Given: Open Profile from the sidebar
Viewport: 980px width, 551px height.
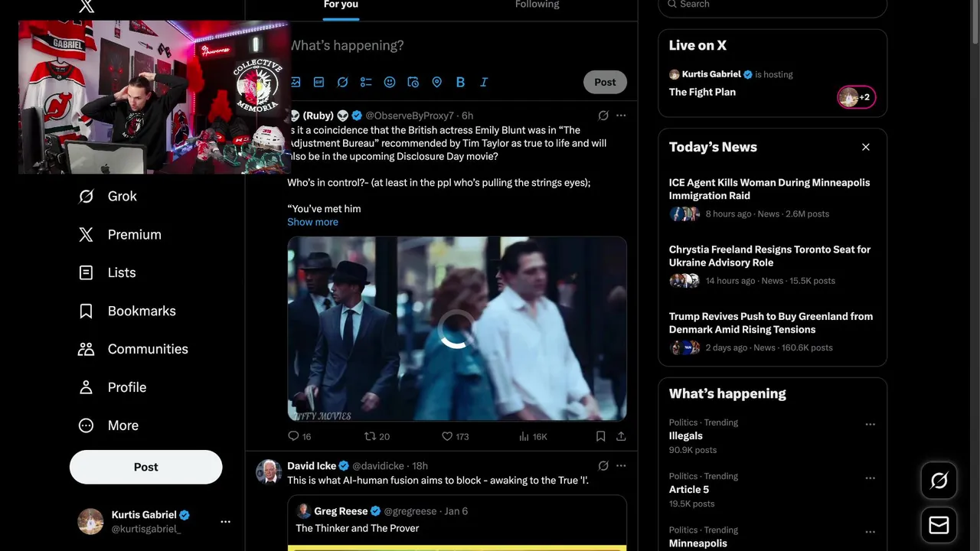Looking at the screenshot, I should coord(112,387).
